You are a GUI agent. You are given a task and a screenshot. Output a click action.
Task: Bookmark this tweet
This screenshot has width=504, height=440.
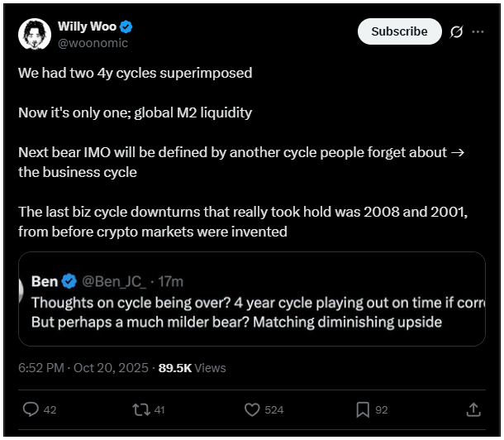point(362,409)
